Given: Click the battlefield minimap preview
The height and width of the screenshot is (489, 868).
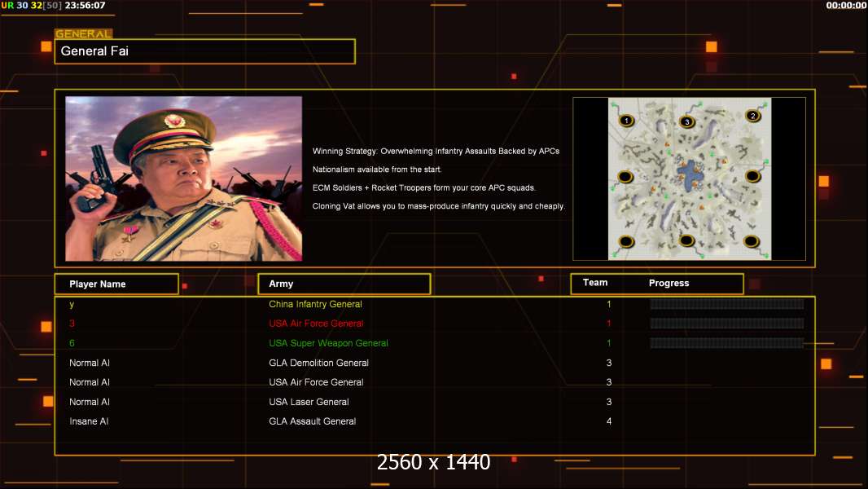Looking at the screenshot, I should [x=689, y=178].
